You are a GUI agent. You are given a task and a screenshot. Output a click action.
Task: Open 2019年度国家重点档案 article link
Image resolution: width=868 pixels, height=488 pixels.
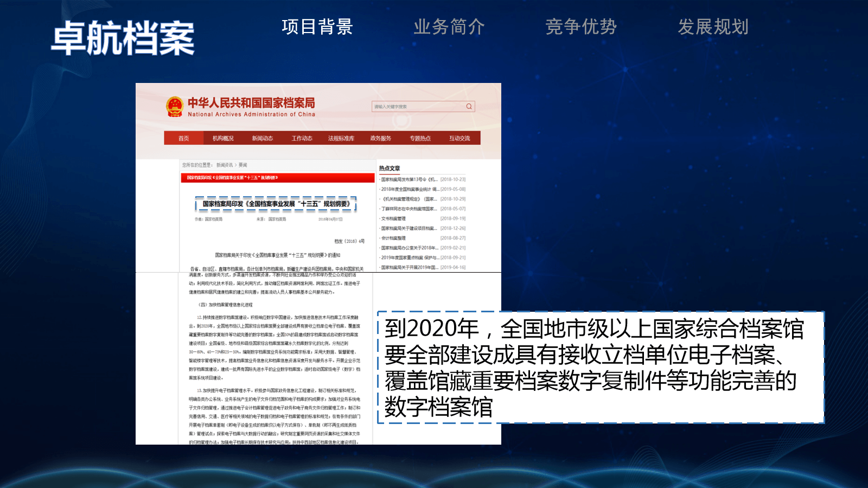point(410,258)
